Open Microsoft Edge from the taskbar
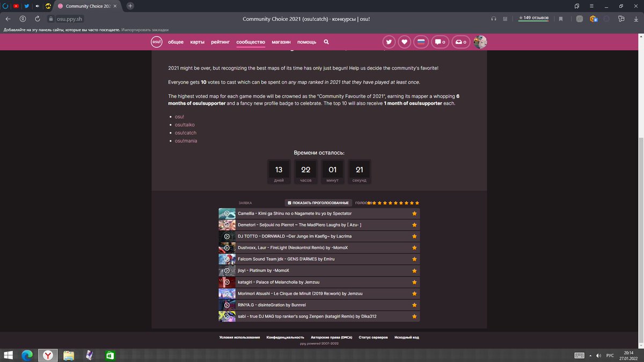 tap(27, 355)
